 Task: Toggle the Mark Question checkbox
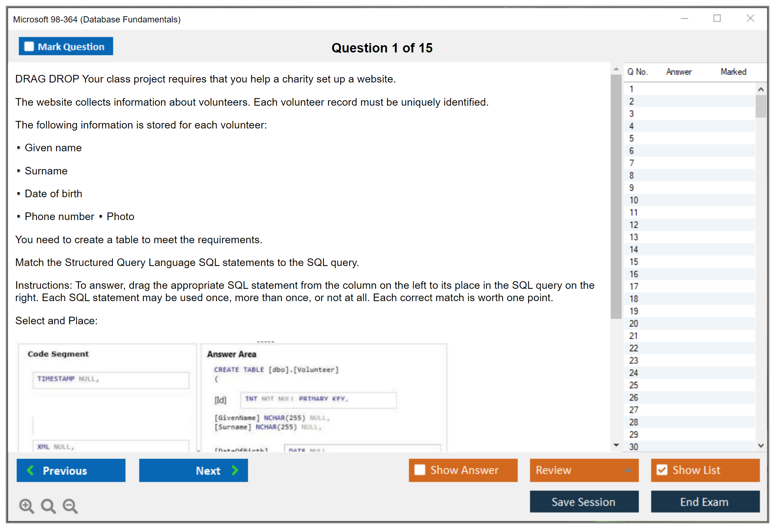coord(29,46)
